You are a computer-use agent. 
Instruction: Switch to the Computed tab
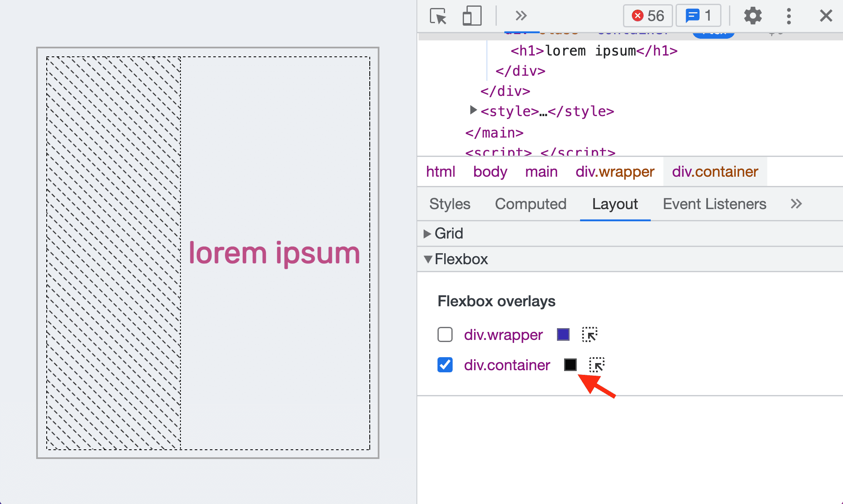click(531, 203)
